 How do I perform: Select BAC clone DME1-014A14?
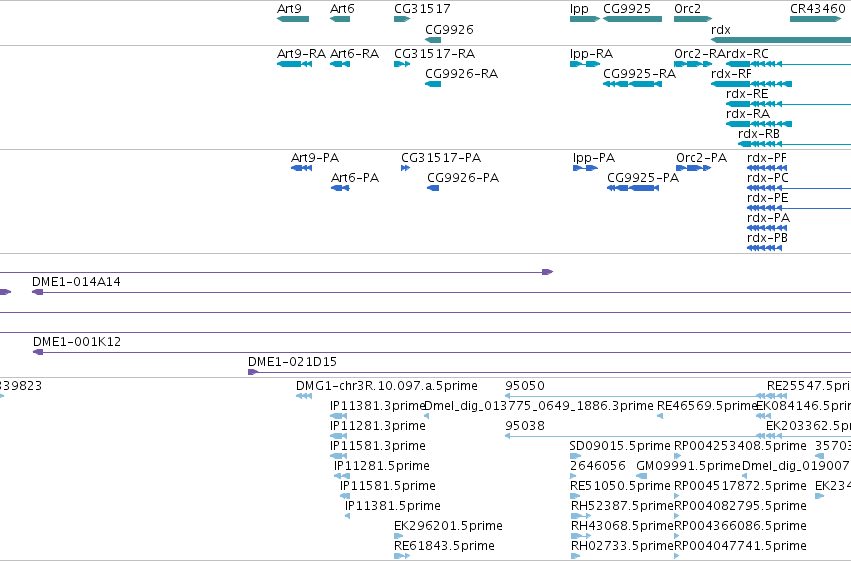[x=441, y=292]
